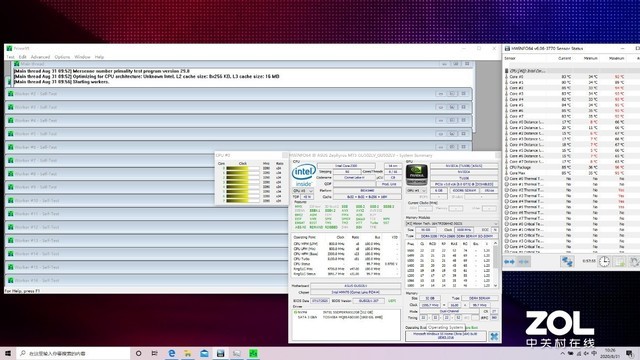
Task: Click the Worker #3 Self-Test window icon
Action: pyautogui.click(x=11, y=107)
